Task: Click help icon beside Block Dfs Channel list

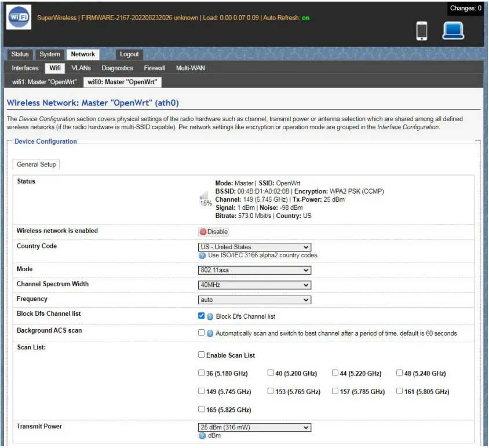Action: pyautogui.click(x=210, y=316)
